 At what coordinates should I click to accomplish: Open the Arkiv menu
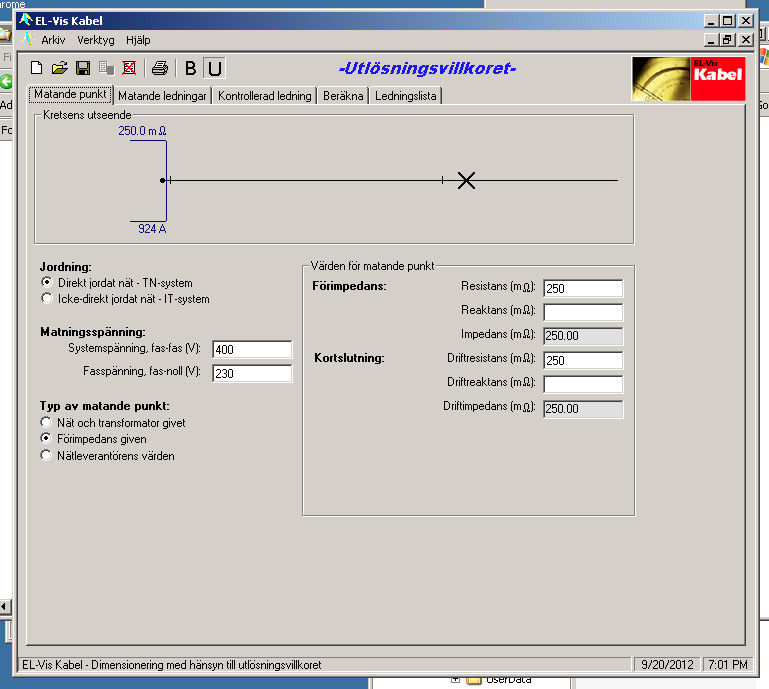[53, 40]
